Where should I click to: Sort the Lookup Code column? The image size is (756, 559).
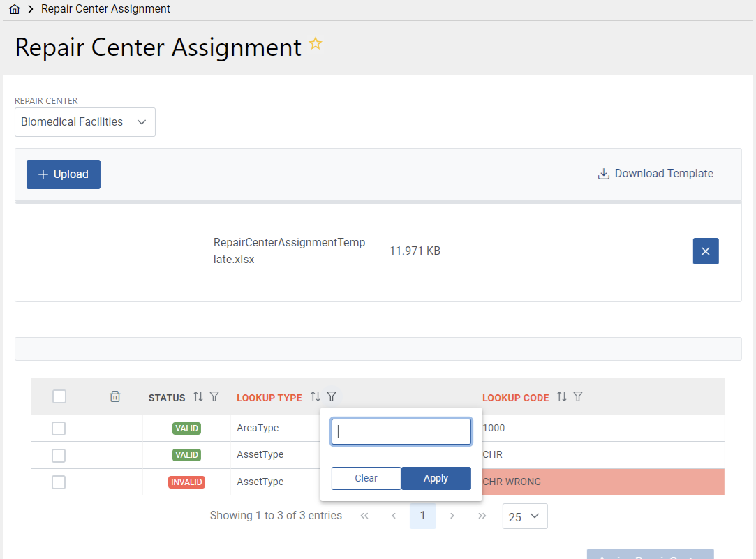point(562,396)
